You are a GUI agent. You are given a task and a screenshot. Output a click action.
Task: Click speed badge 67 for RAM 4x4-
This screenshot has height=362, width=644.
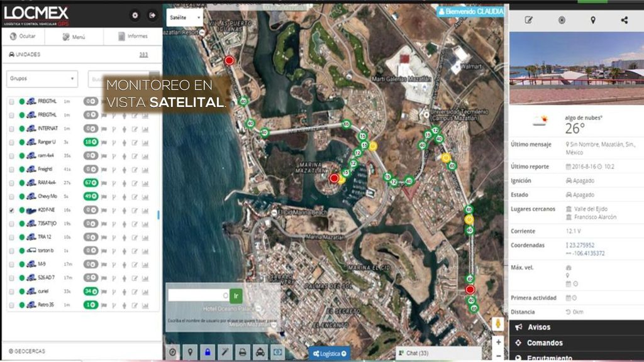click(x=91, y=183)
